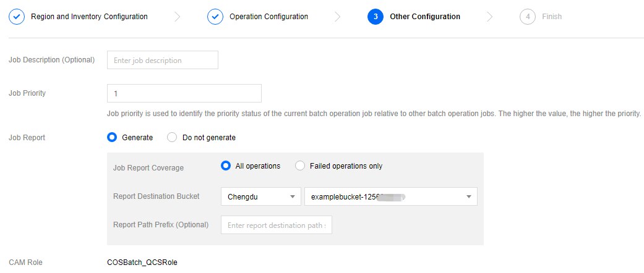Open the examplebucket destination dropdown
The image size is (644, 273).
click(x=384, y=197)
